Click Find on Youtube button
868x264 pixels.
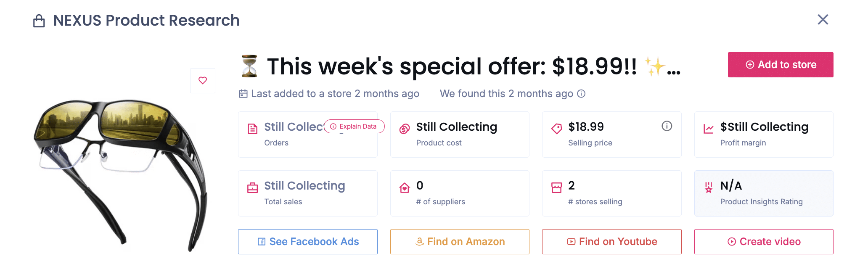click(612, 242)
